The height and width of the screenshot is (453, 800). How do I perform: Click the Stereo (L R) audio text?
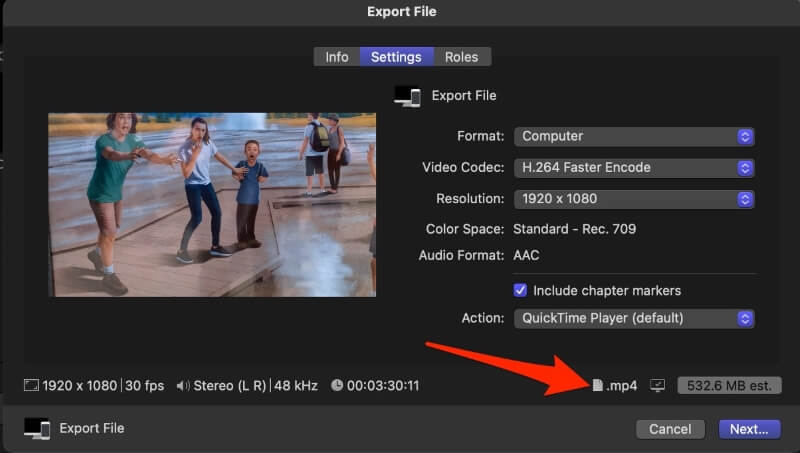[230, 386]
